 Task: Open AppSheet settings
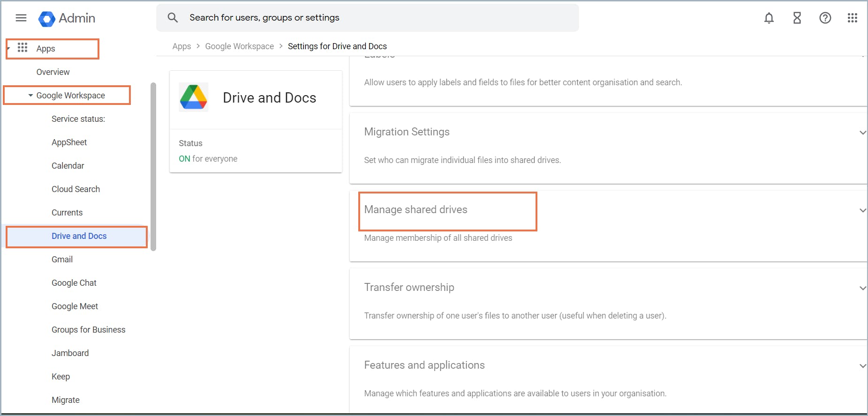tap(69, 142)
